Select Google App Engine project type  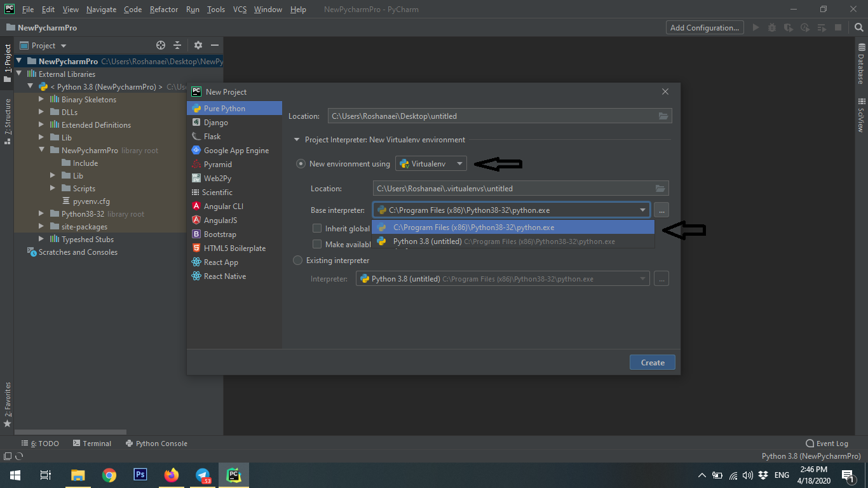point(234,151)
